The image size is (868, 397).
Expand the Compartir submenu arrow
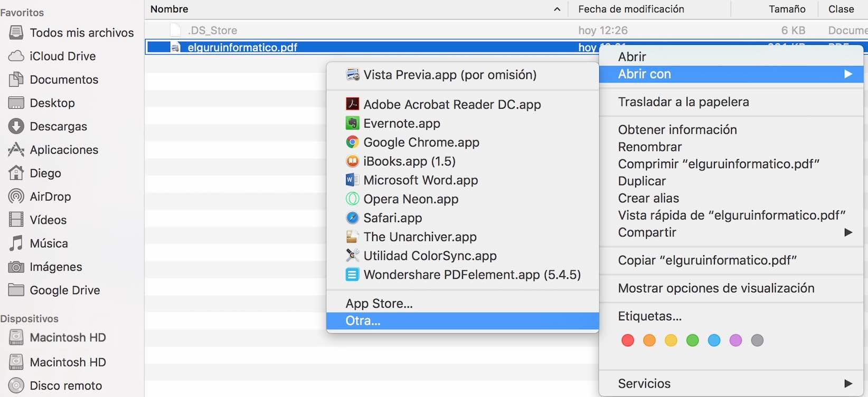pos(848,233)
